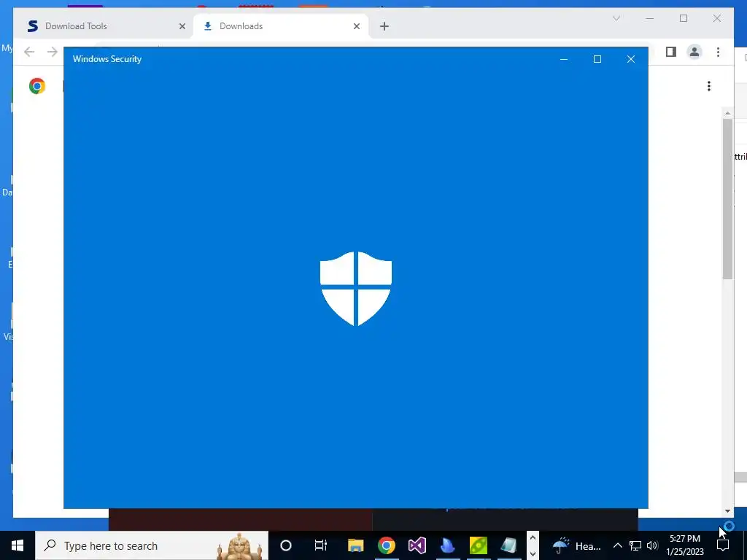Viewport: 747px width, 560px height.
Task: Show hidden system tray icons
Action: [617, 545]
